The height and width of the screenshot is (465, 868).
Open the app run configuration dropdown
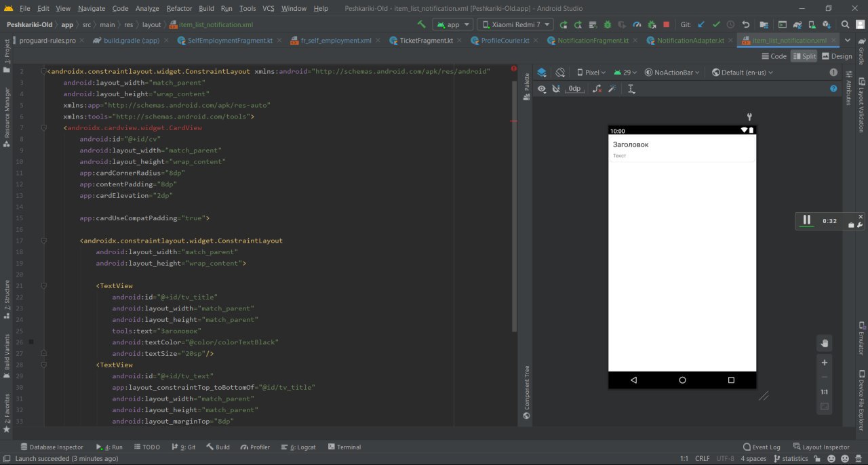pyautogui.click(x=454, y=24)
